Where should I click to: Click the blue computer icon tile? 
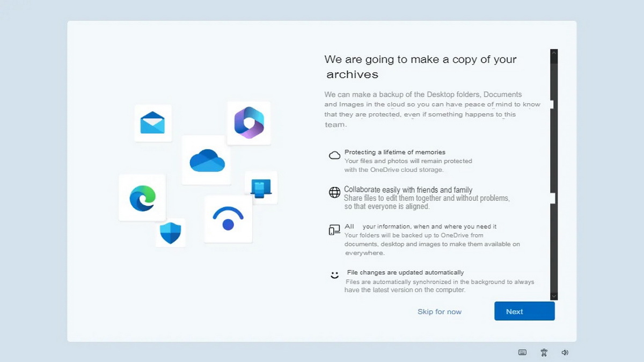[x=261, y=187]
